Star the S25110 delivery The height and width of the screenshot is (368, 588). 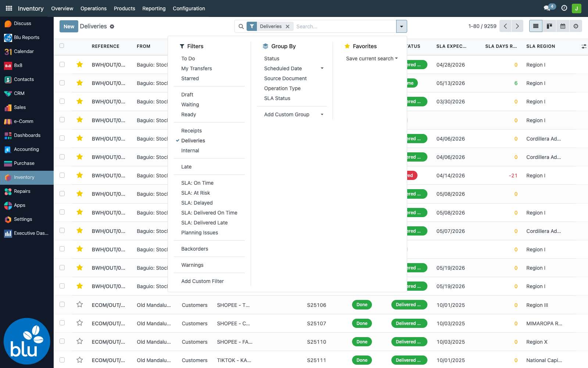(x=79, y=341)
